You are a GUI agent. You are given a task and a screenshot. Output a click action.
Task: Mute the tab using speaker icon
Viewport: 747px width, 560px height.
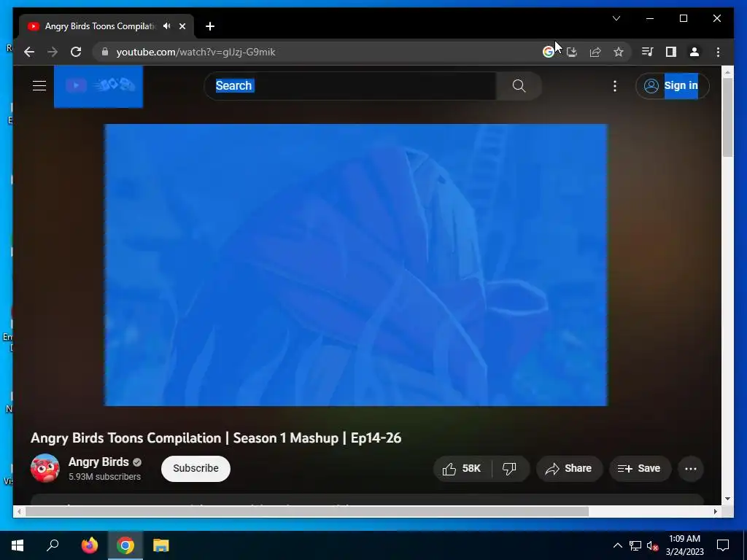167,26
